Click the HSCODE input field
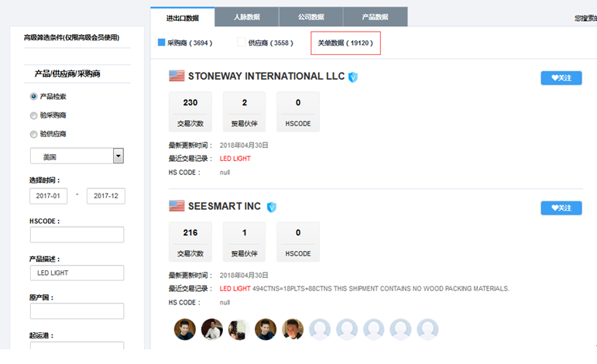Screen dimensions: 597x364 click(77, 235)
